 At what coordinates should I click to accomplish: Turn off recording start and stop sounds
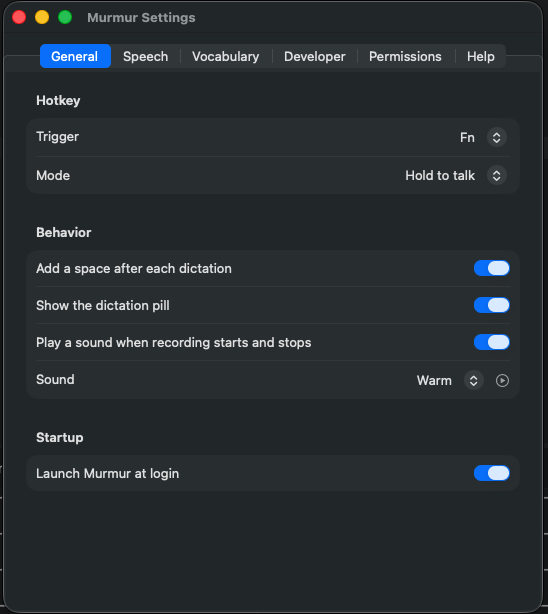[492, 342]
